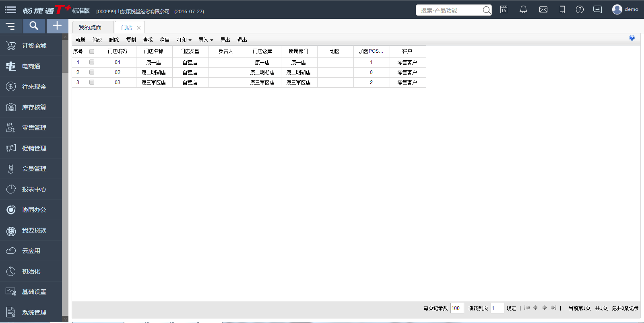Click the blue help icon above table
644x323 pixels.
coord(632,38)
